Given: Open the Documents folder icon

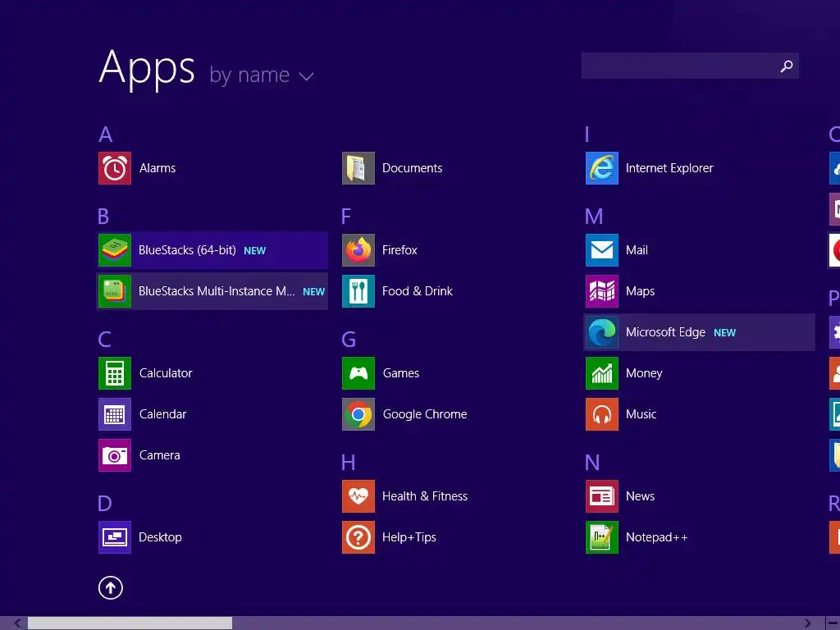Looking at the screenshot, I should pos(358,168).
